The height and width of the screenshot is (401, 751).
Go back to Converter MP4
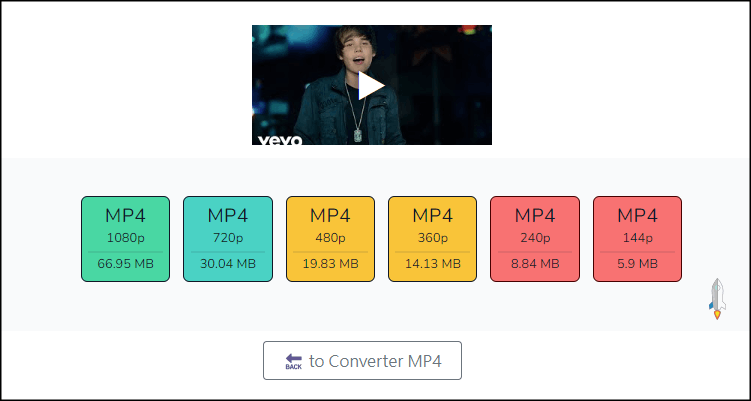click(x=363, y=361)
